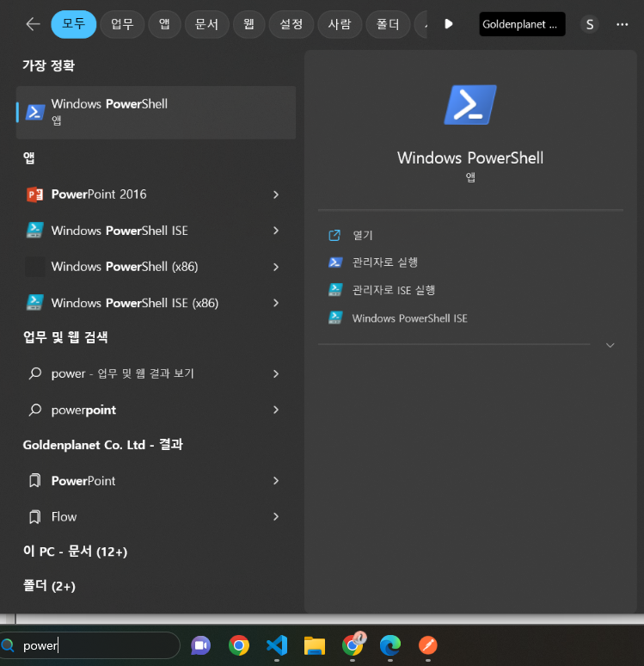Click 열기 to open PowerShell
The image size is (644, 666).
tap(363, 235)
